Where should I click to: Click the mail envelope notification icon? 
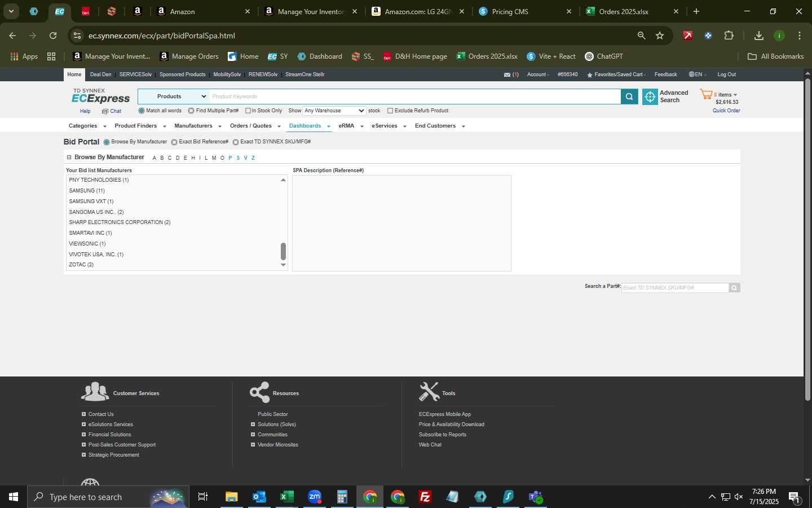507,75
